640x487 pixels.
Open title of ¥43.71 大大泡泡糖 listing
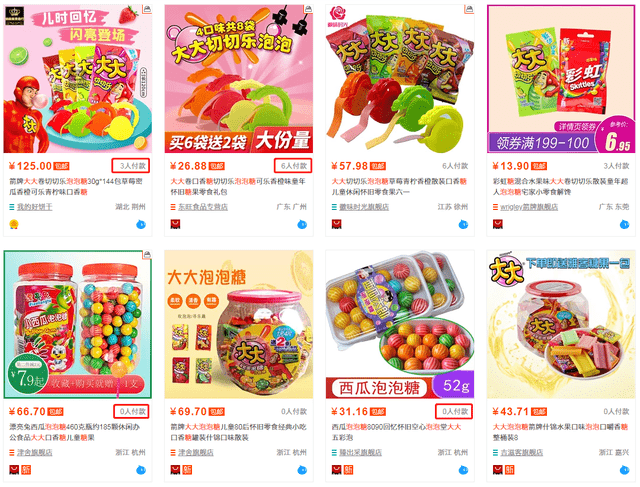(560, 432)
